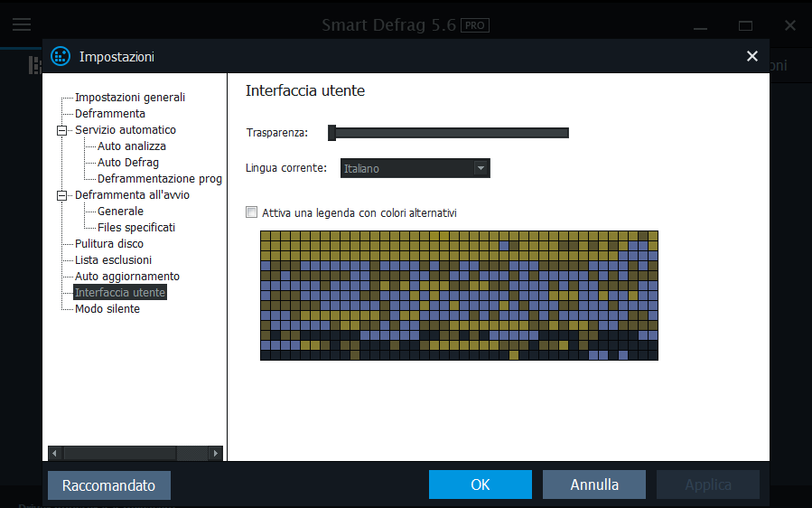Maximize the Smart Defrag main window
This screenshot has width=812, height=508.
point(745,25)
